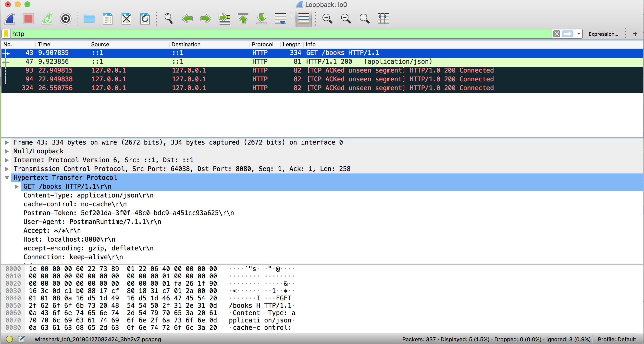Collapse the Hypertext Transfer Protocol section

pyautogui.click(x=7, y=178)
